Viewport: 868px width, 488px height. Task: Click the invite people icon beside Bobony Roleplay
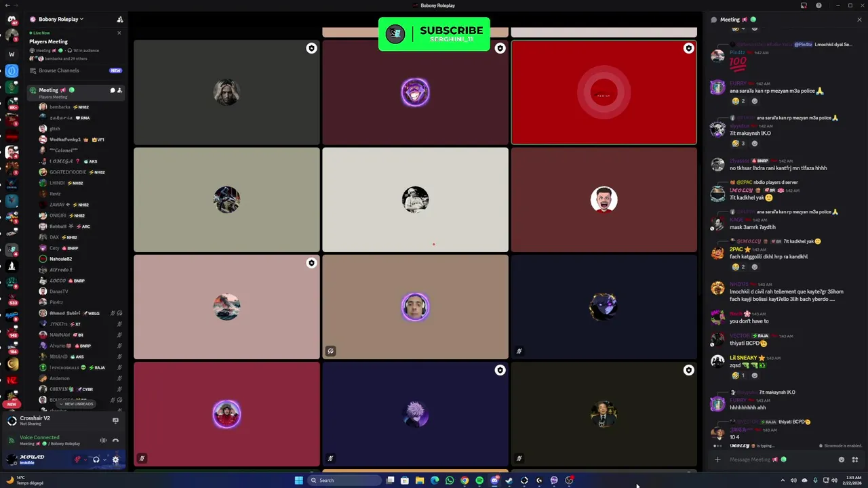[x=120, y=19]
